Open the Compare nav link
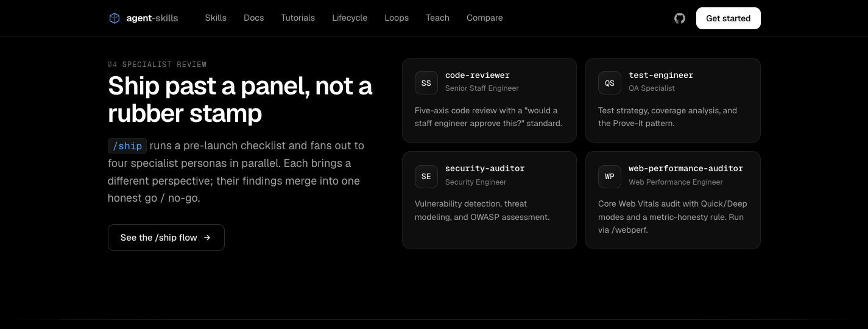The image size is (868, 329). (485, 18)
